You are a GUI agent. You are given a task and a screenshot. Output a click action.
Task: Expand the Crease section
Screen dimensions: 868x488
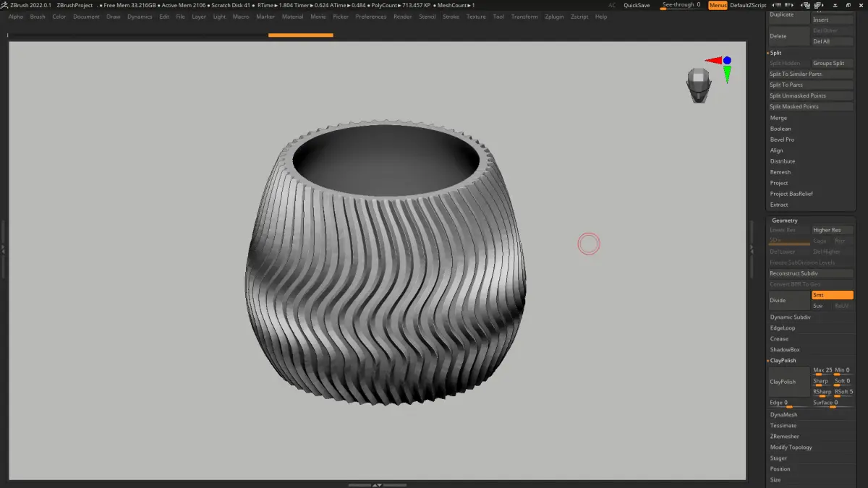[x=779, y=338]
